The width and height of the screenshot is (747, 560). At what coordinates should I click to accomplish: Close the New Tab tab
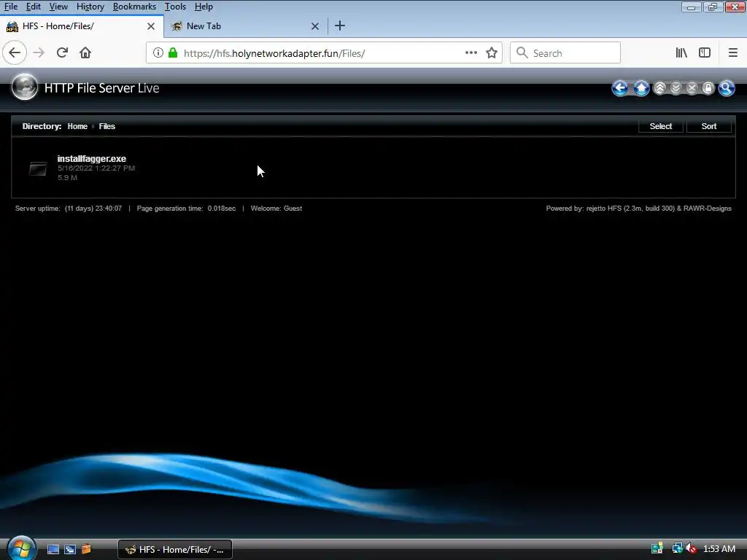315,26
